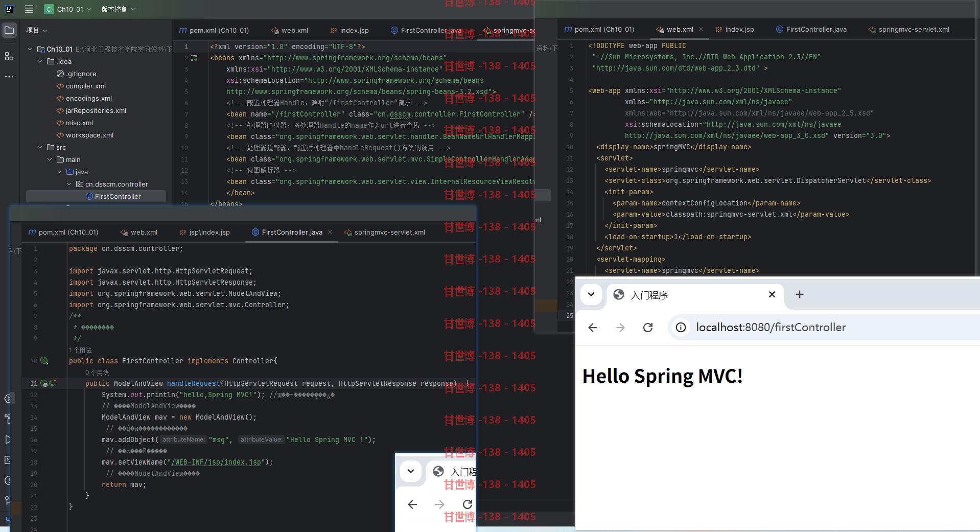The width and height of the screenshot is (980, 532).
Task: Switch to FirstController.java tab in right editor window
Action: [x=811, y=29]
